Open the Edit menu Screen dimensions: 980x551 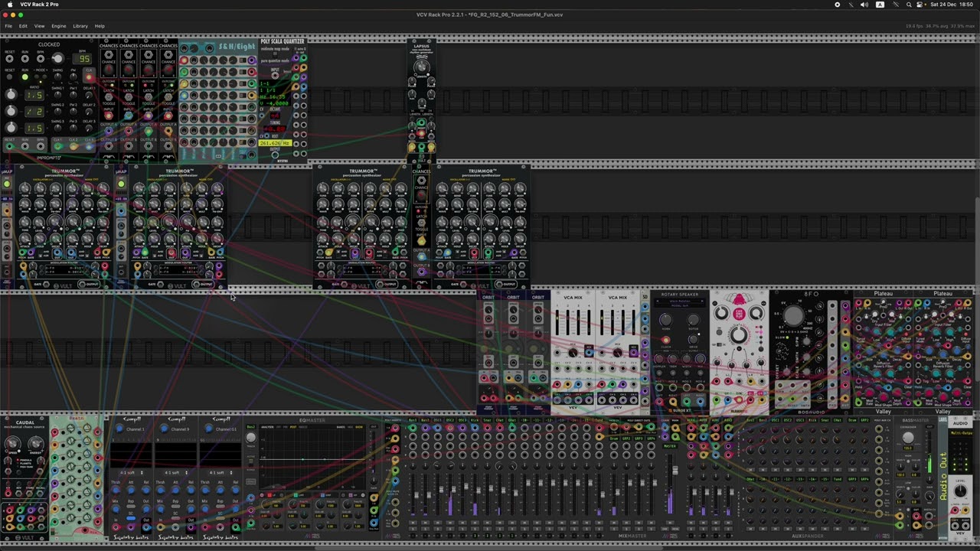pos(23,26)
